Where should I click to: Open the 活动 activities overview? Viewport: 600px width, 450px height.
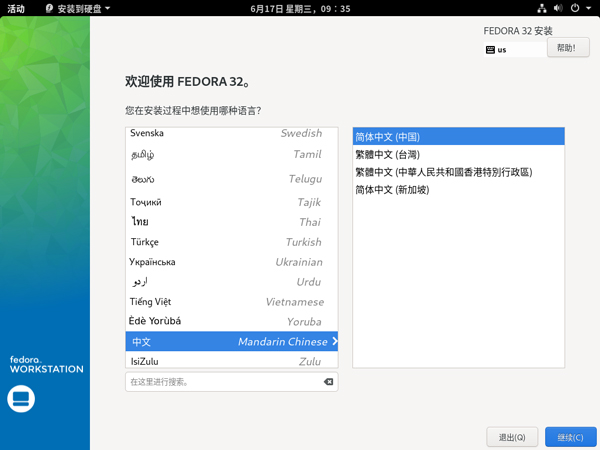coord(16,8)
